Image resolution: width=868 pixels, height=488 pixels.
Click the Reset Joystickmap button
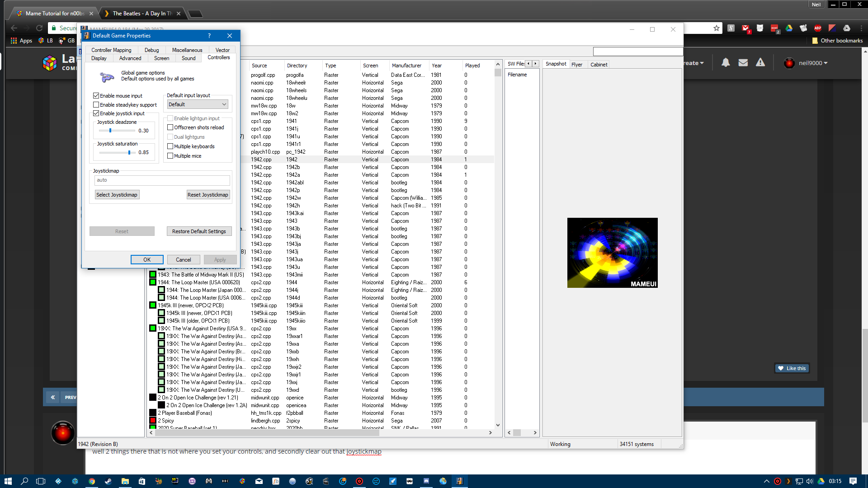click(208, 195)
